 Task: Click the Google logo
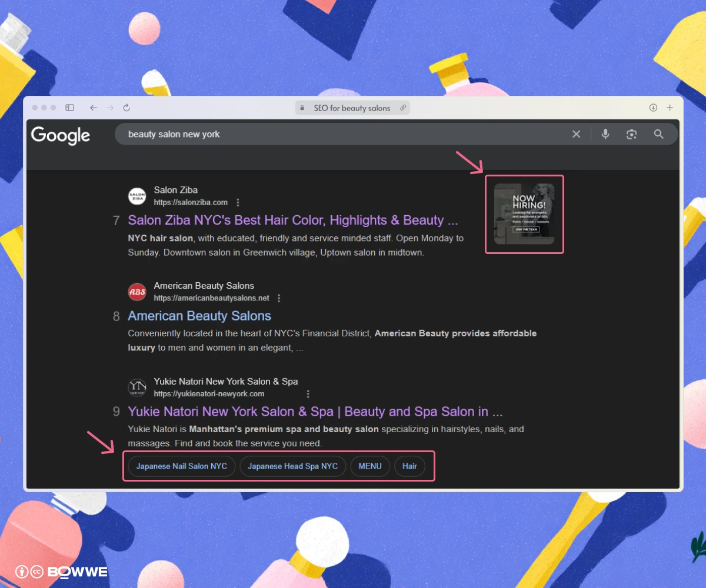pos(61,135)
